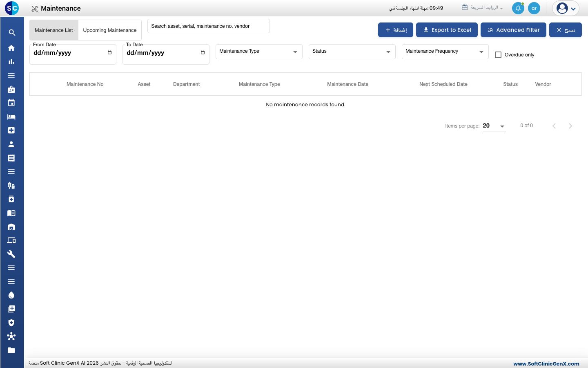Expand the user account menu chevron
Image resolution: width=588 pixels, height=368 pixels.
pos(573,9)
